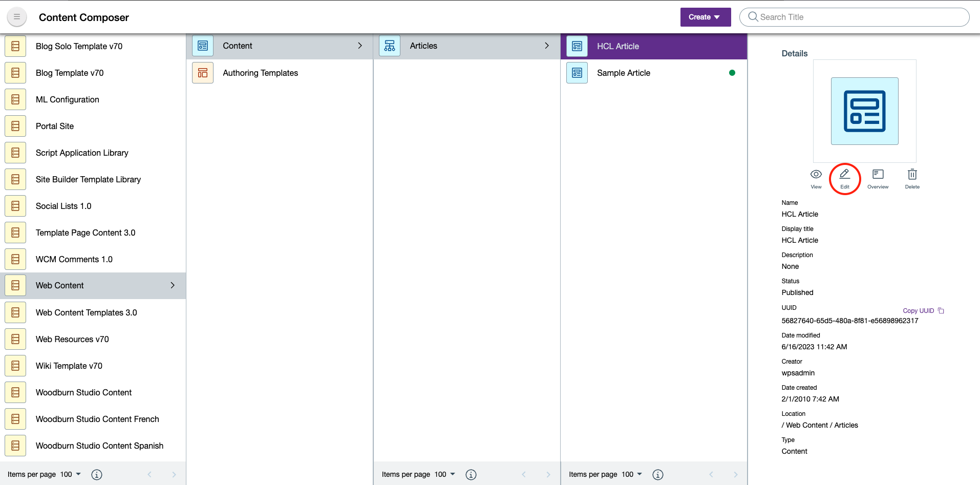Change items per page in libraries column
The image size is (980, 485).
pos(71,474)
